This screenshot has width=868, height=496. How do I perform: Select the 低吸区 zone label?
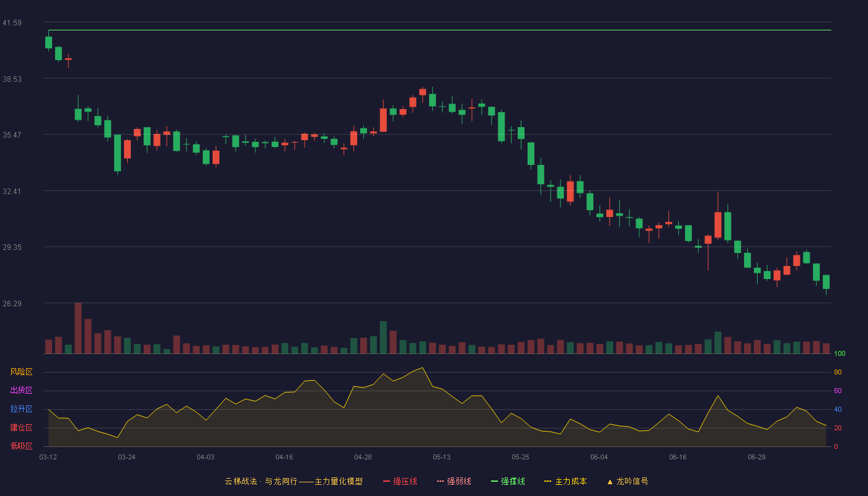click(21, 446)
